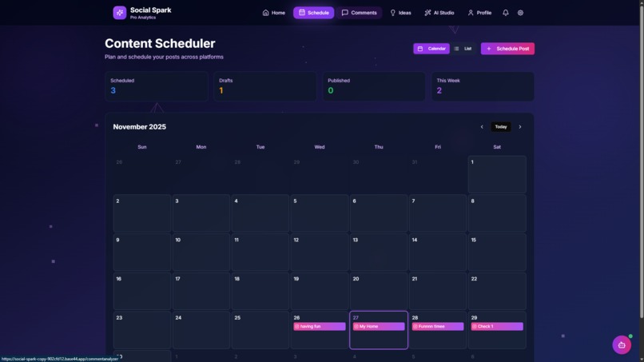644x362 pixels.
Task: Select November 24 calendar cell
Action: (201, 330)
